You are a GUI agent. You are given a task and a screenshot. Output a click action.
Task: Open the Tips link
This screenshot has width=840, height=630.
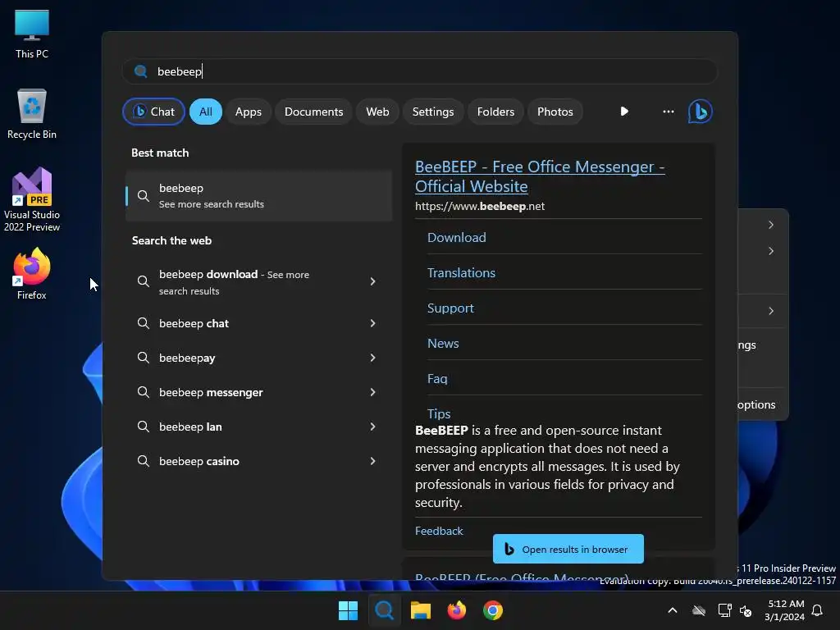tap(439, 413)
